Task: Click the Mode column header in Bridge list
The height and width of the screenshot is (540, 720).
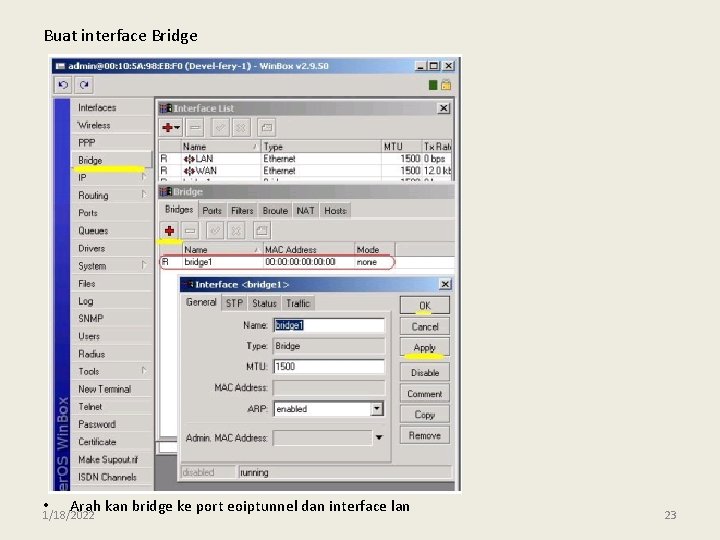Action: pyautogui.click(x=374, y=249)
